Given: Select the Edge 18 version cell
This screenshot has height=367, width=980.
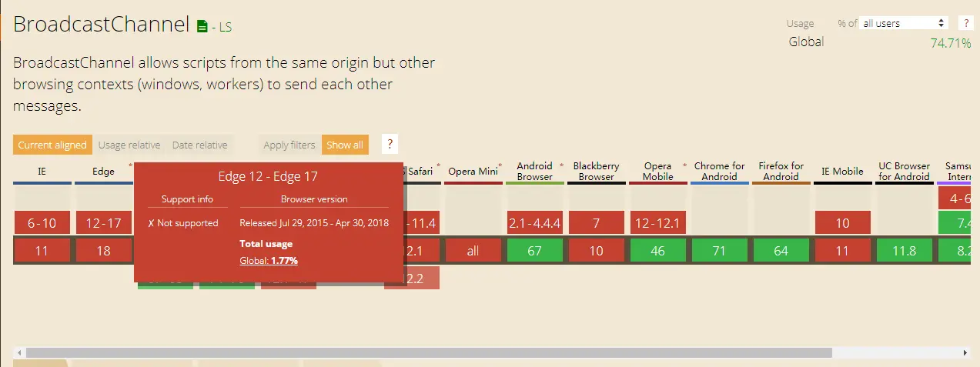Looking at the screenshot, I should [104, 251].
